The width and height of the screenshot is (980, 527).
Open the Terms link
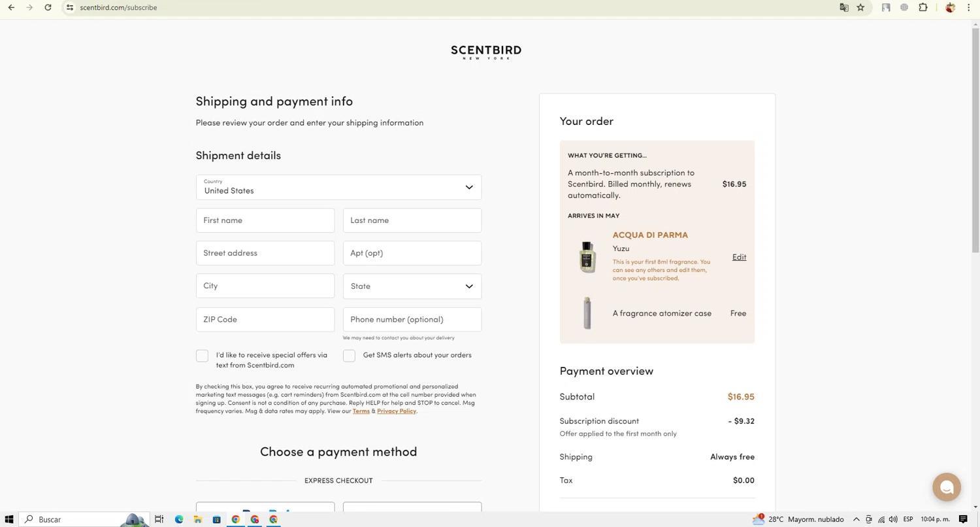361,411
